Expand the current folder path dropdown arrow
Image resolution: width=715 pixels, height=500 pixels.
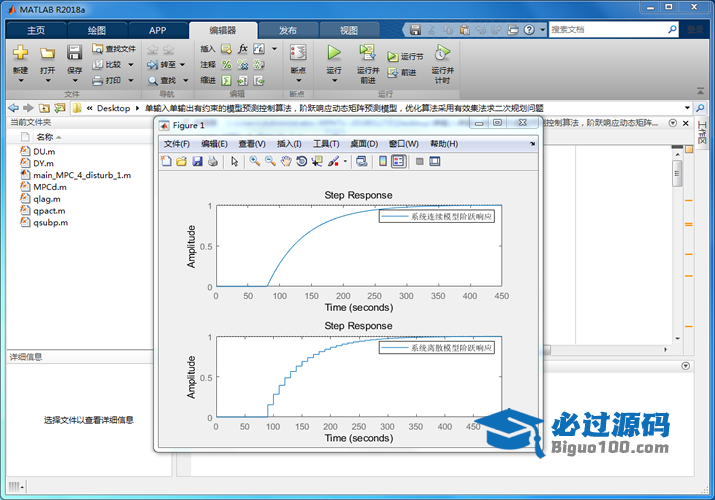[x=685, y=108]
